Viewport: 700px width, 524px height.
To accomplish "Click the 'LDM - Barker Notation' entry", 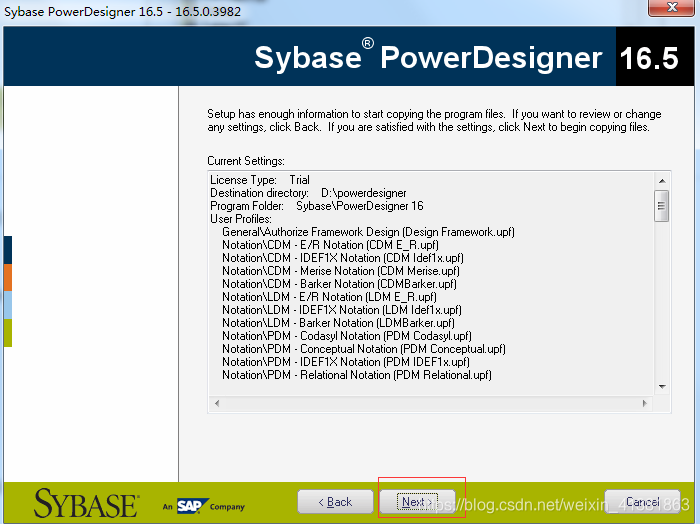I will 338,323.
